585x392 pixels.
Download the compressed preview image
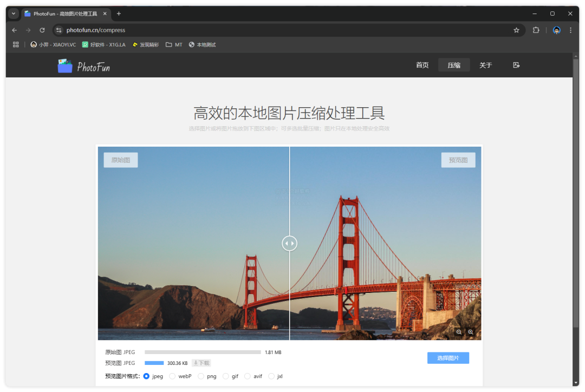coord(201,363)
